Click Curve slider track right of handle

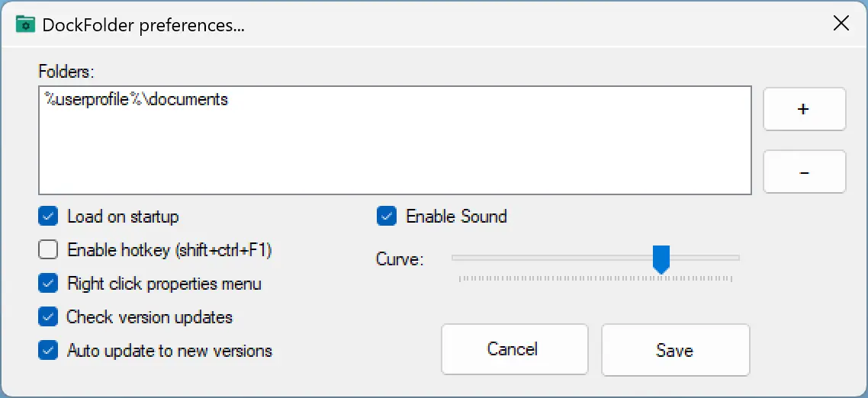(x=705, y=258)
